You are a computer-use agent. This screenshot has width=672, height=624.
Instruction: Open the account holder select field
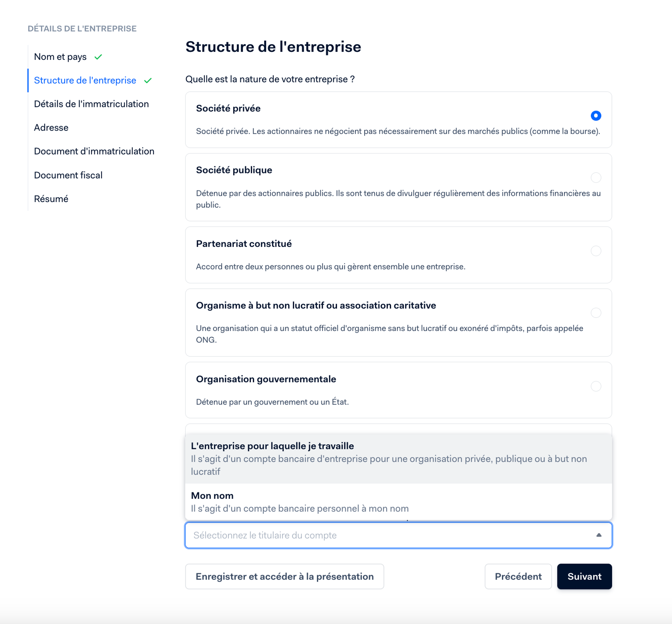pos(388,535)
